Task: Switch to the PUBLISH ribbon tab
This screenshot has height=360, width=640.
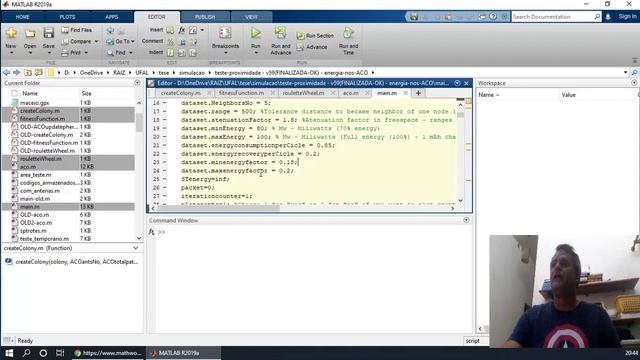Action: tap(205, 17)
